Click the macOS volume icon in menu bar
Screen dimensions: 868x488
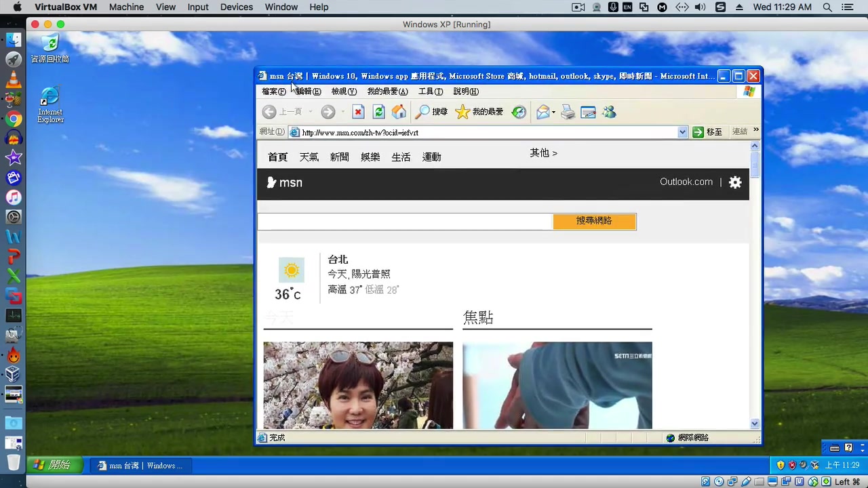click(x=700, y=7)
